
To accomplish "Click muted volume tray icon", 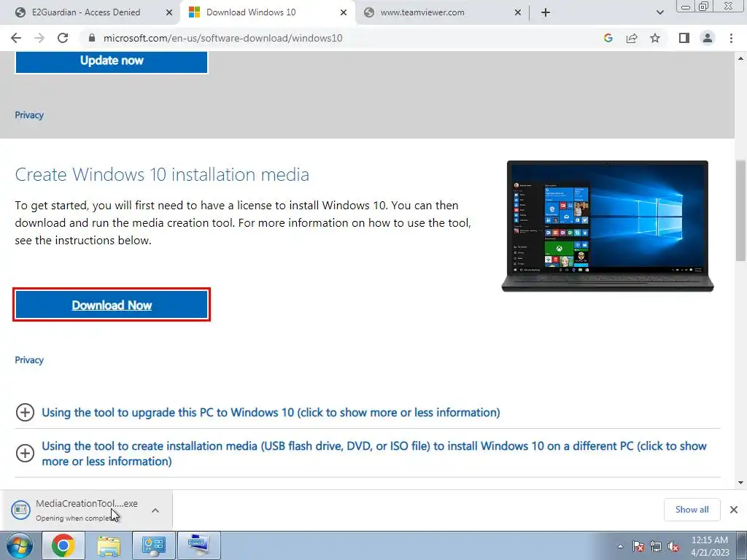I will 673,546.
